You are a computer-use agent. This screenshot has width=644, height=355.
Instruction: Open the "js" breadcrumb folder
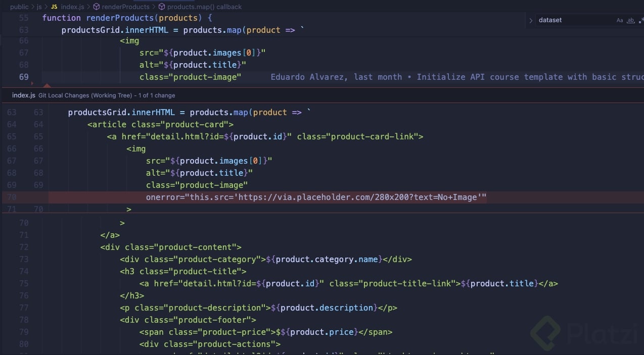tap(39, 7)
